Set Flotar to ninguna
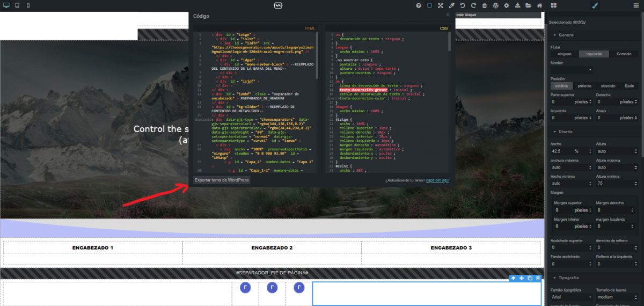Screen dimensions: 644x306 click(x=565, y=54)
